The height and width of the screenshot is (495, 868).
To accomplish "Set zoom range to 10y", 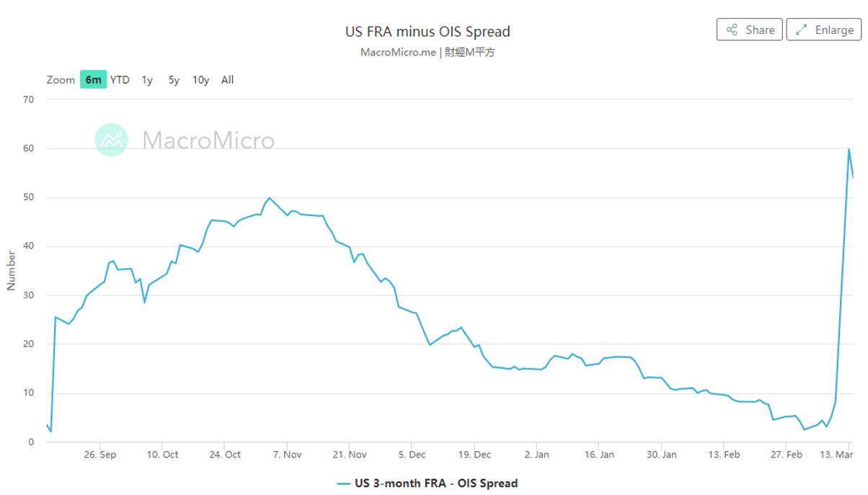I will click(x=200, y=80).
